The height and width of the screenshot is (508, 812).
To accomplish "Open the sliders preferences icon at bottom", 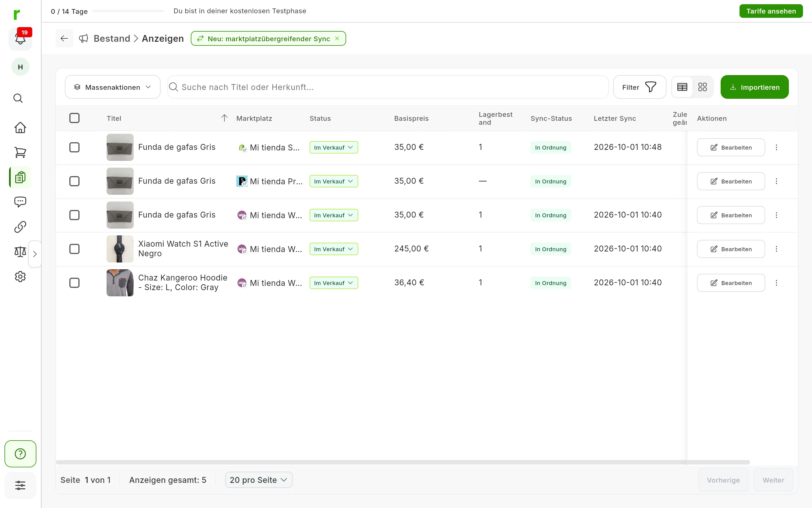I will (x=20, y=485).
